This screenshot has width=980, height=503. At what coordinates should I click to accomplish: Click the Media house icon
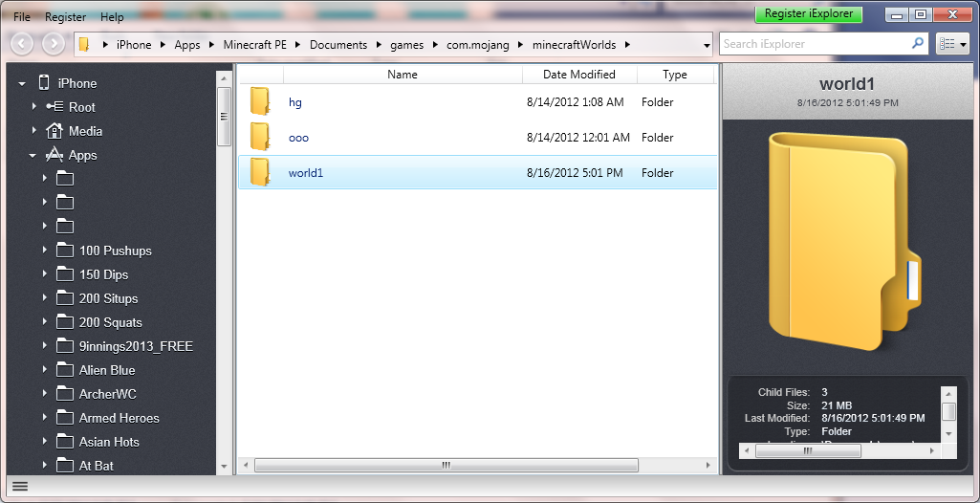coord(54,131)
